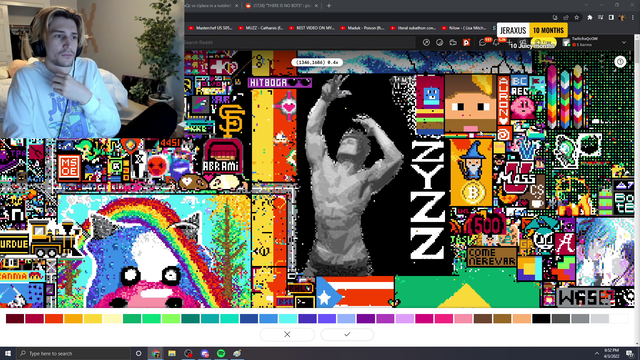Show hidden system tray icons
The width and height of the screenshot is (640, 360).
click(x=597, y=353)
